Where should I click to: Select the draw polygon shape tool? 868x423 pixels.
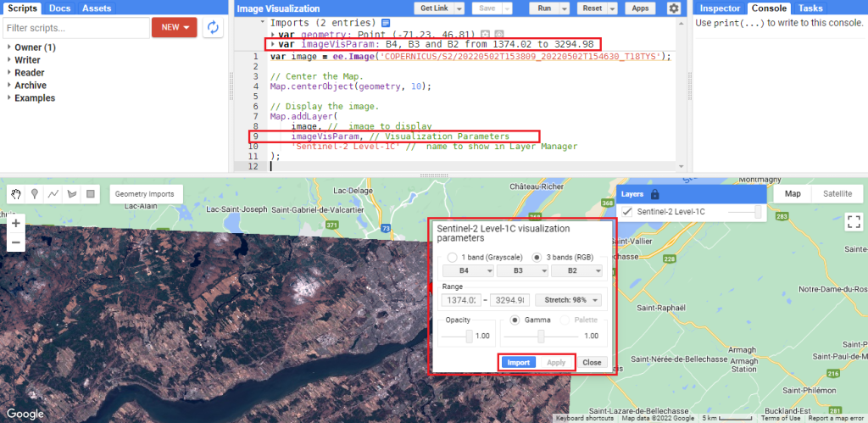click(x=72, y=193)
